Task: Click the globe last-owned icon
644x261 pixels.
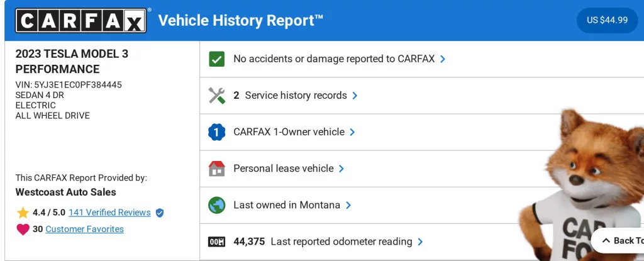Action: click(216, 205)
